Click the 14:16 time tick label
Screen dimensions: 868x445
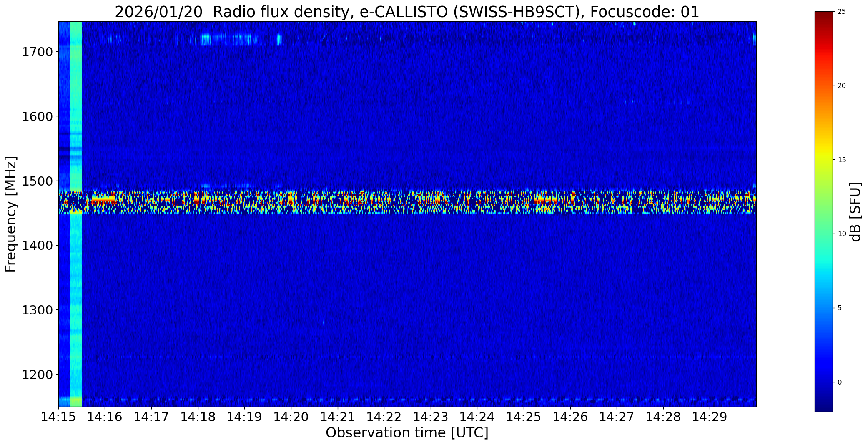click(105, 417)
